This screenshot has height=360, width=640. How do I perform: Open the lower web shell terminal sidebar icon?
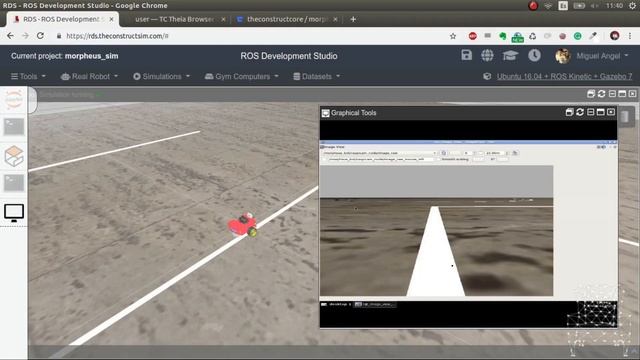point(14,183)
